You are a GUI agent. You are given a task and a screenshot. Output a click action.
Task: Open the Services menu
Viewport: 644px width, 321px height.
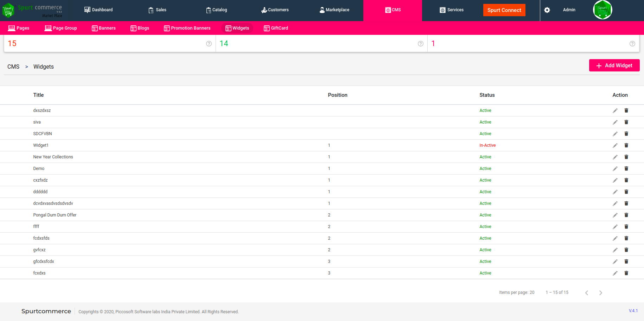(452, 10)
